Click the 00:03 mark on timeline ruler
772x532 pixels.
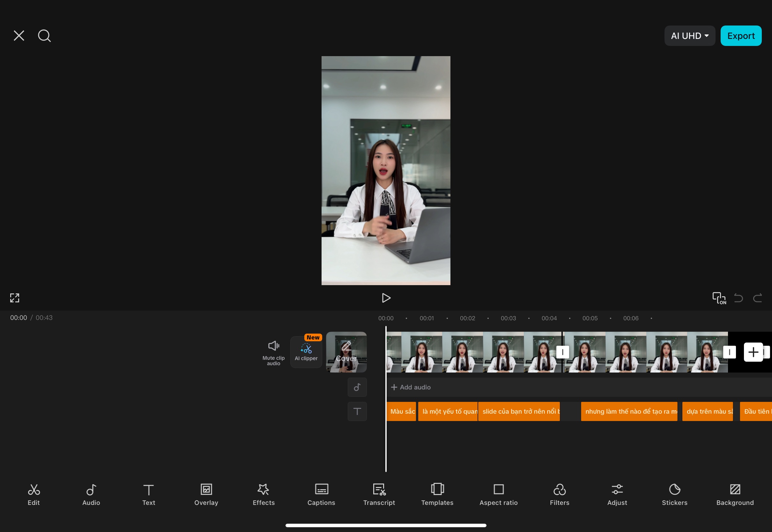tap(508, 318)
